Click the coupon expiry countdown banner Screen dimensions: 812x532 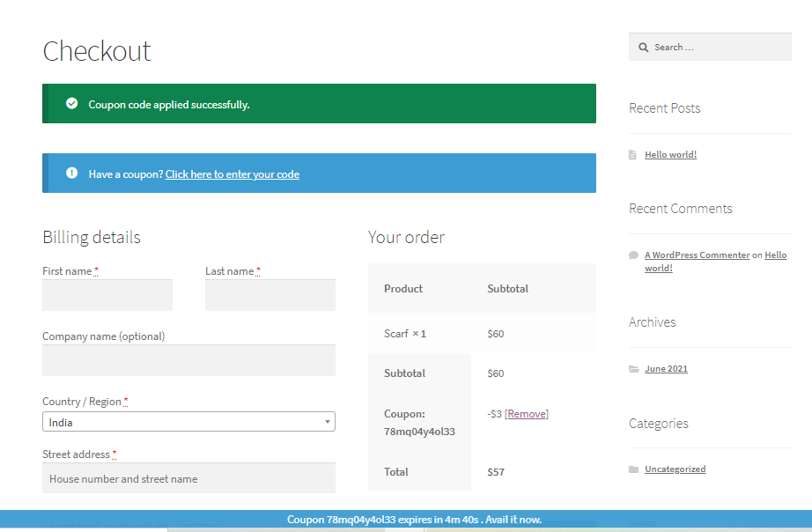(406, 519)
